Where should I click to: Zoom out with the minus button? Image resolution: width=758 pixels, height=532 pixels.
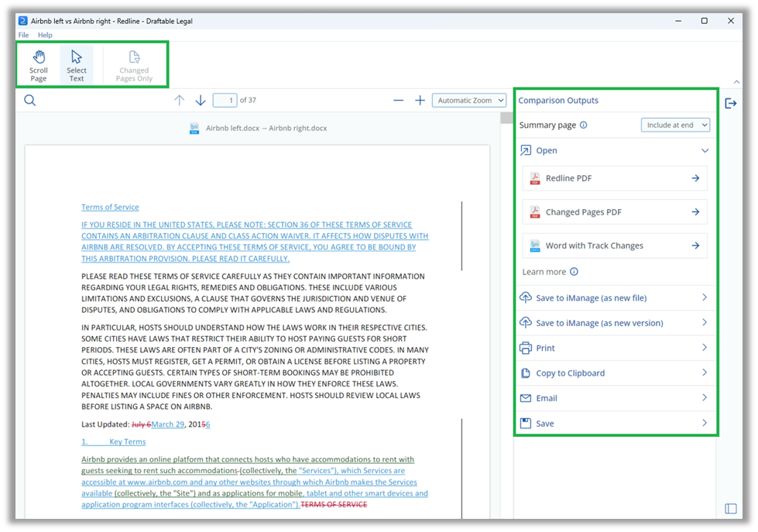398,100
